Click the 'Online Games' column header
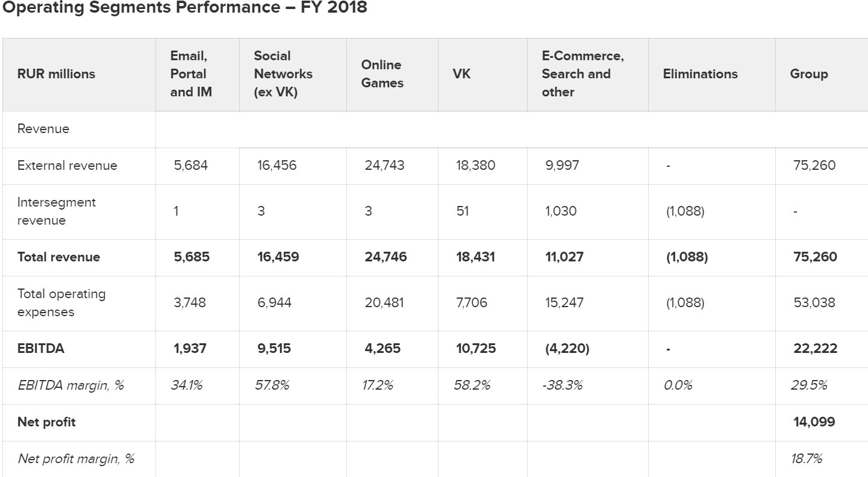The width and height of the screenshot is (868, 477). coord(382,74)
